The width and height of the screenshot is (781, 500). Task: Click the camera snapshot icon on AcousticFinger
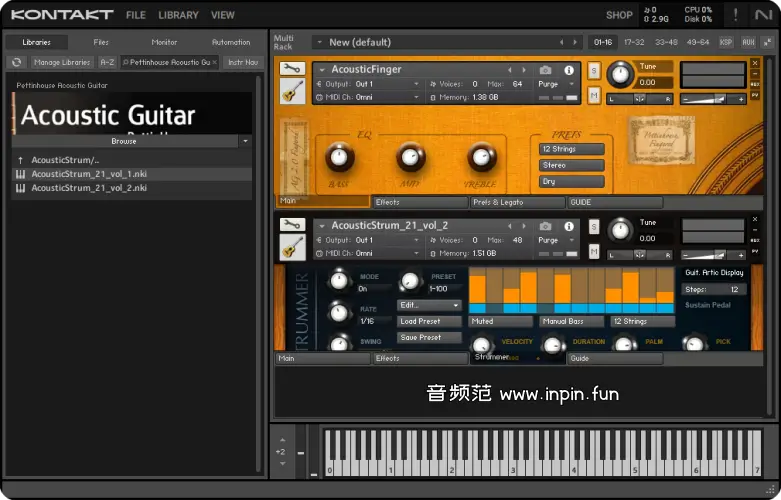tap(545, 70)
